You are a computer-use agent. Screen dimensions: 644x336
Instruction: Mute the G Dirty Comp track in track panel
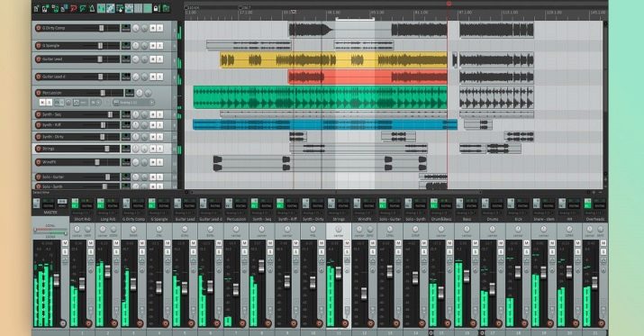152,28
